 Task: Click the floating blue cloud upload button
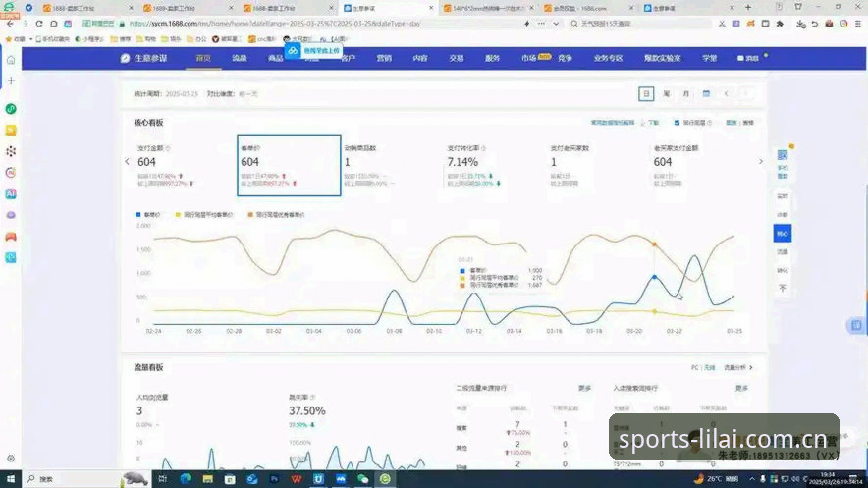pyautogui.click(x=313, y=51)
